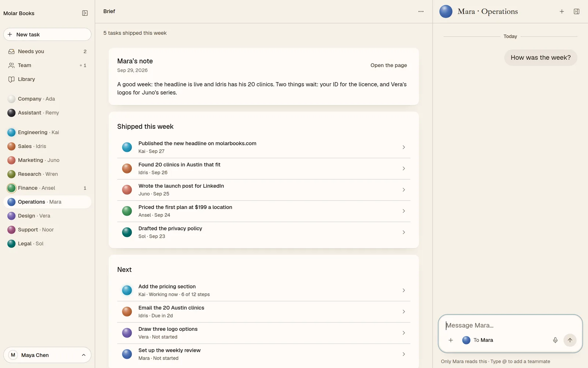This screenshot has height=368, width=588.
Task: Click the microphone voice input icon
Action: [x=555, y=340]
